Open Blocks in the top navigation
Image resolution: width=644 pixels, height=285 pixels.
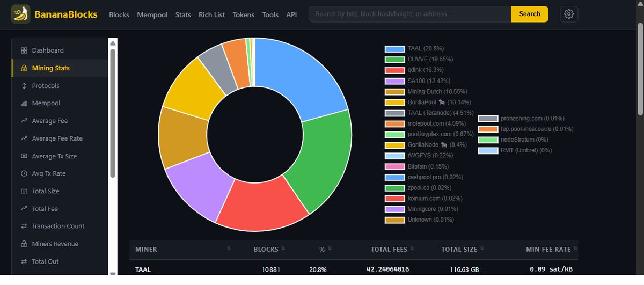pyautogui.click(x=119, y=14)
